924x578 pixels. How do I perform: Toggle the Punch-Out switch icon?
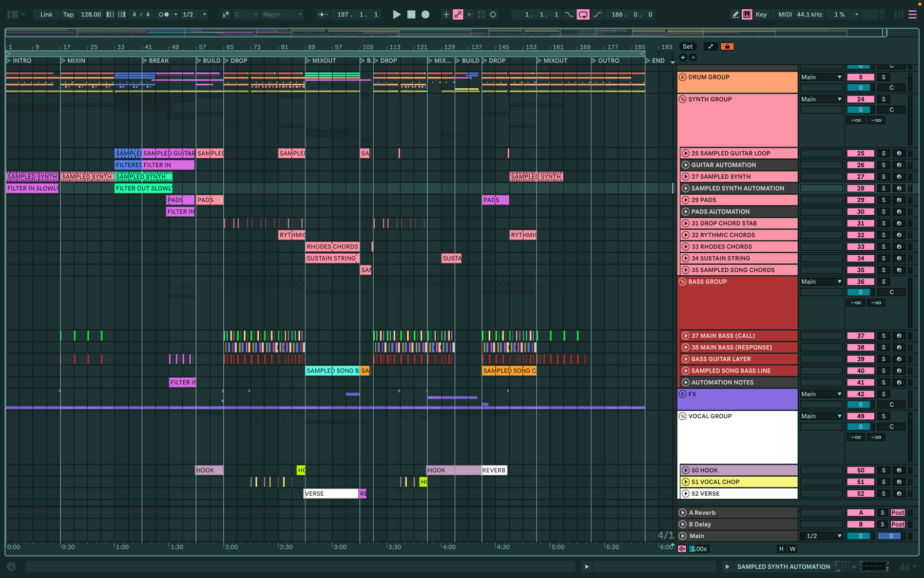pos(598,14)
